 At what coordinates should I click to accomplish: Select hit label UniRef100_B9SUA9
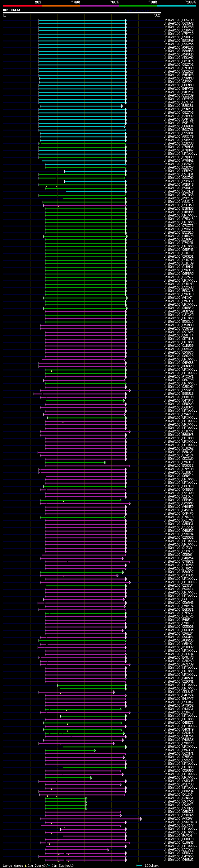[178, 41]
